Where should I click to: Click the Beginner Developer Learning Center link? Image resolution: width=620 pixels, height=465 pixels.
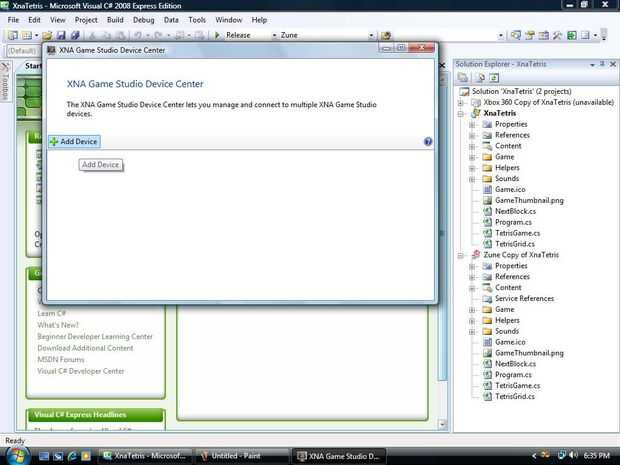tap(95, 336)
